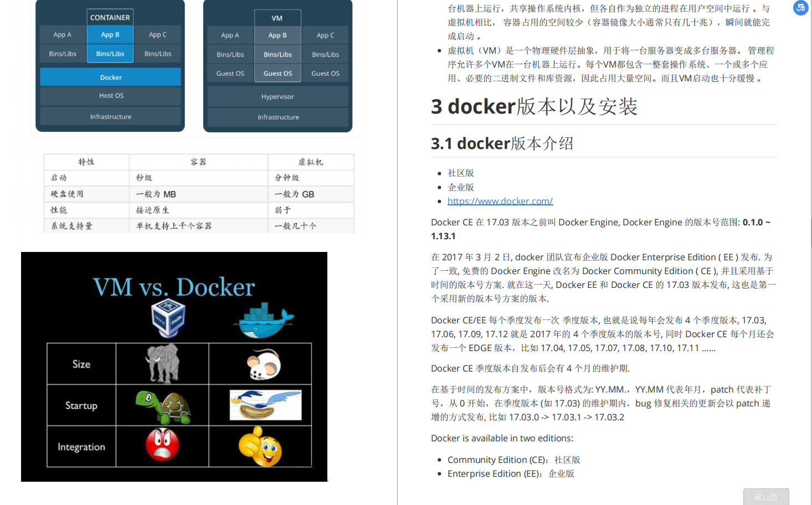This screenshot has height=505, width=812.
Task: Click the 'Community Edition (CE)' bullet
Action: click(x=514, y=460)
